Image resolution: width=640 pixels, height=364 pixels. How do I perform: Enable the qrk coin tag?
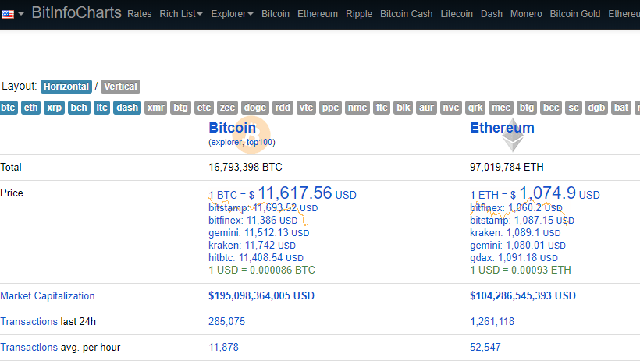[x=475, y=108]
